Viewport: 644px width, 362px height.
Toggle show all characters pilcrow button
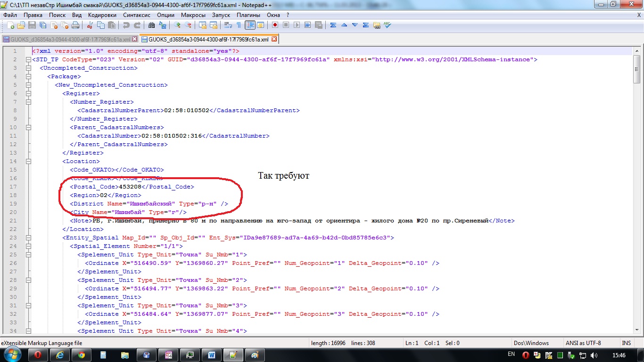point(239,25)
